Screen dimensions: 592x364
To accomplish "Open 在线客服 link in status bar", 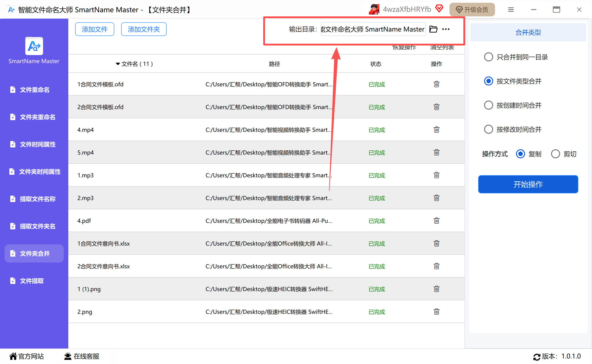I will (x=82, y=356).
